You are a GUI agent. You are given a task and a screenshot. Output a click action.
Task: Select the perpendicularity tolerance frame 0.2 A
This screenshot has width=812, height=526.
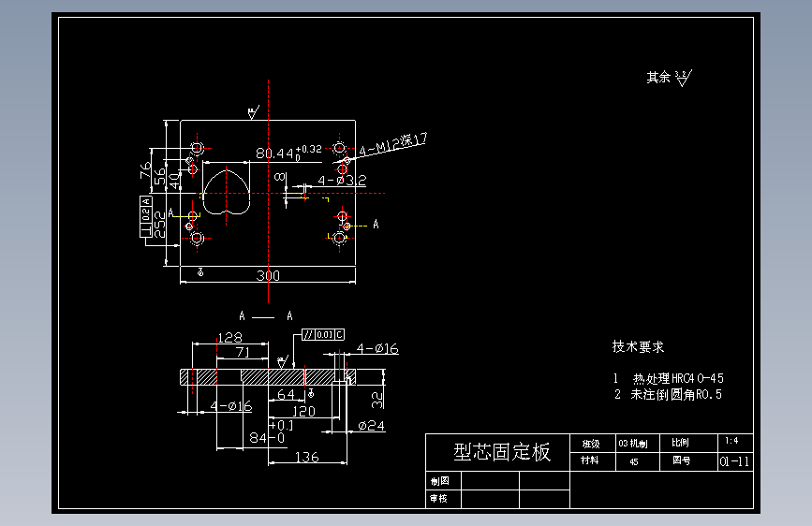pos(145,216)
